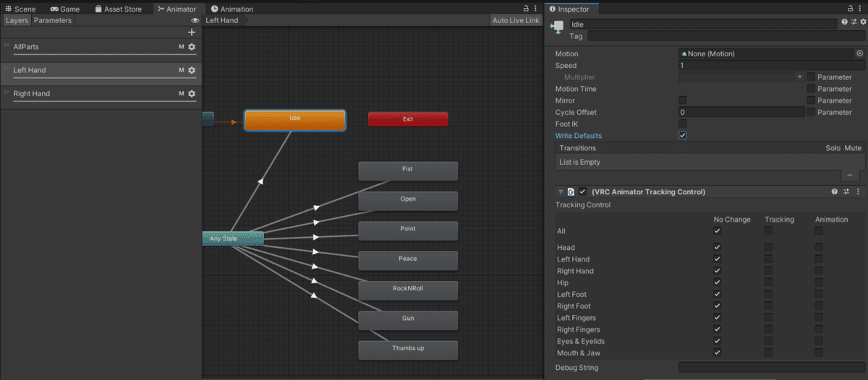
Task: Toggle the Foot IK checkbox
Action: click(x=683, y=124)
